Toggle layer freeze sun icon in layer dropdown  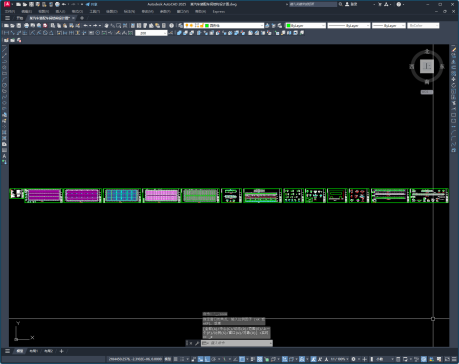click(x=191, y=25)
